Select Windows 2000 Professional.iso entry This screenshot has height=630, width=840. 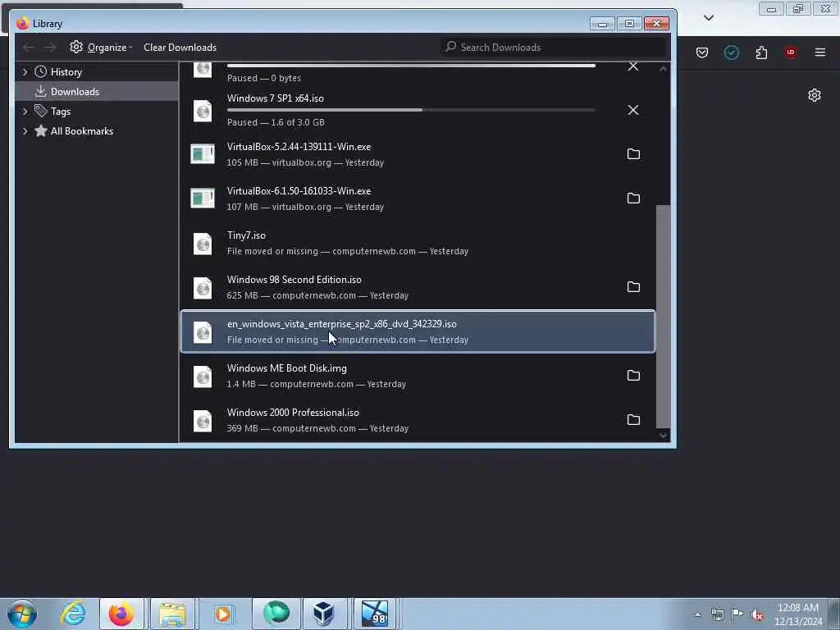pyautogui.click(x=418, y=420)
